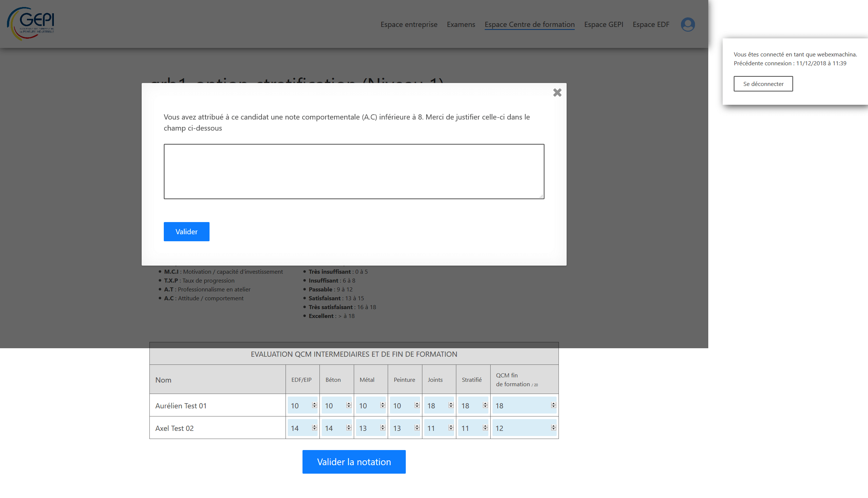The width and height of the screenshot is (868, 498).
Task: Click the Très insuffisant 0 à 5 entry
Action: click(338, 272)
